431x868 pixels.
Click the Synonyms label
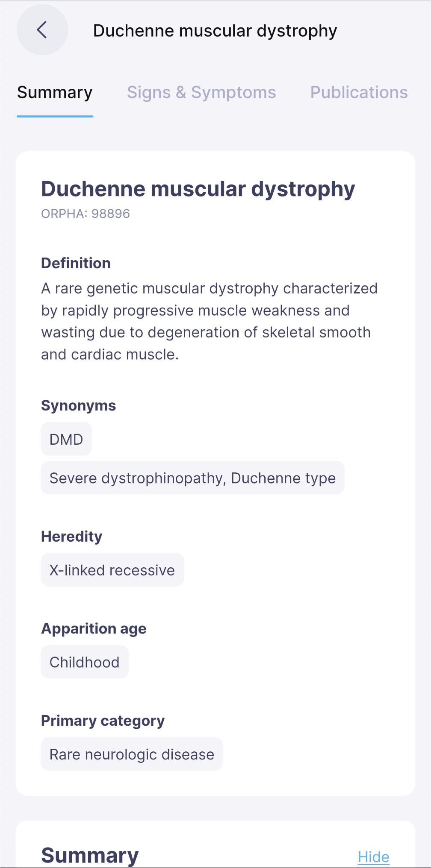pos(78,405)
